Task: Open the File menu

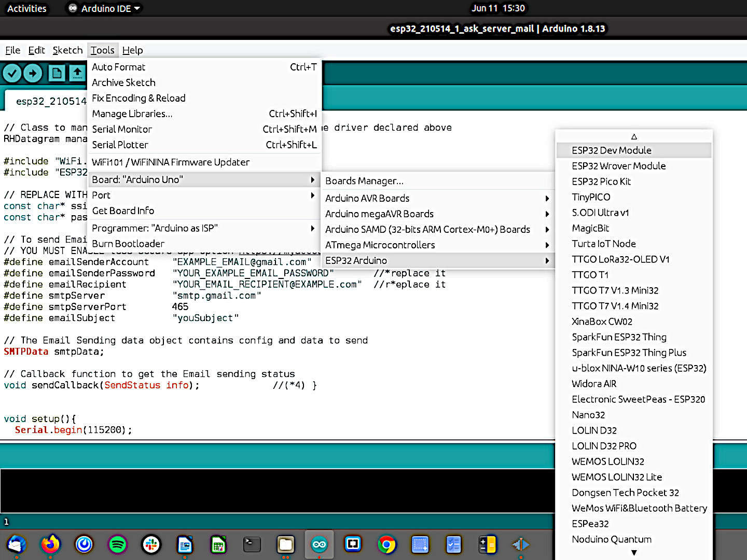Action: [x=12, y=50]
